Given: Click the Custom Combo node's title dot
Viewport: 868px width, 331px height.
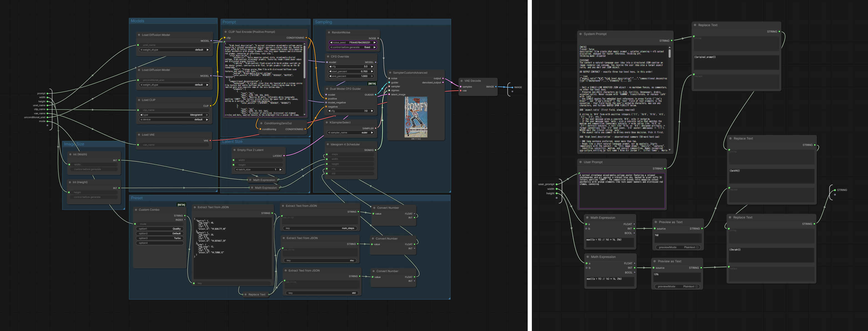Looking at the screenshot, I should click(136, 210).
